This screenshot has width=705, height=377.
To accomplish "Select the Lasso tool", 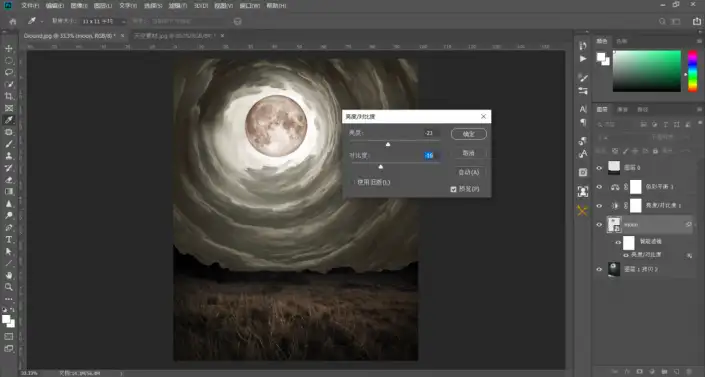I will [9, 72].
